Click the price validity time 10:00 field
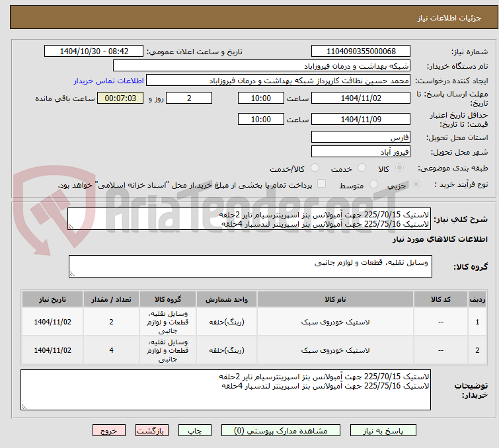499x448 pixels. (261, 119)
